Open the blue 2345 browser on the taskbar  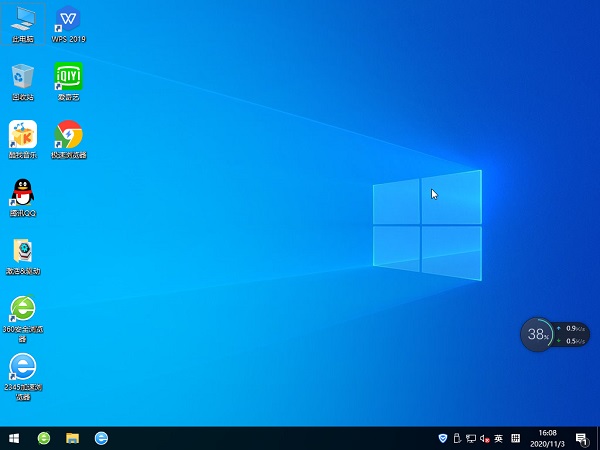pos(101,438)
